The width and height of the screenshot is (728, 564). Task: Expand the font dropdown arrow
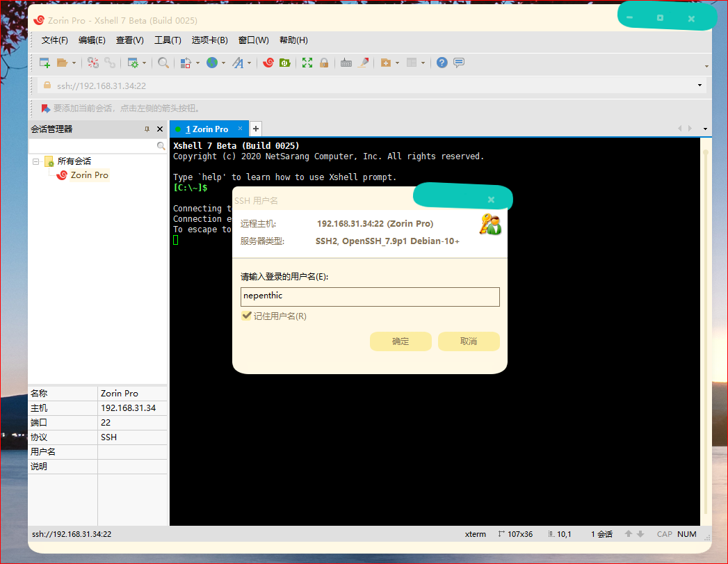[x=250, y=63]
